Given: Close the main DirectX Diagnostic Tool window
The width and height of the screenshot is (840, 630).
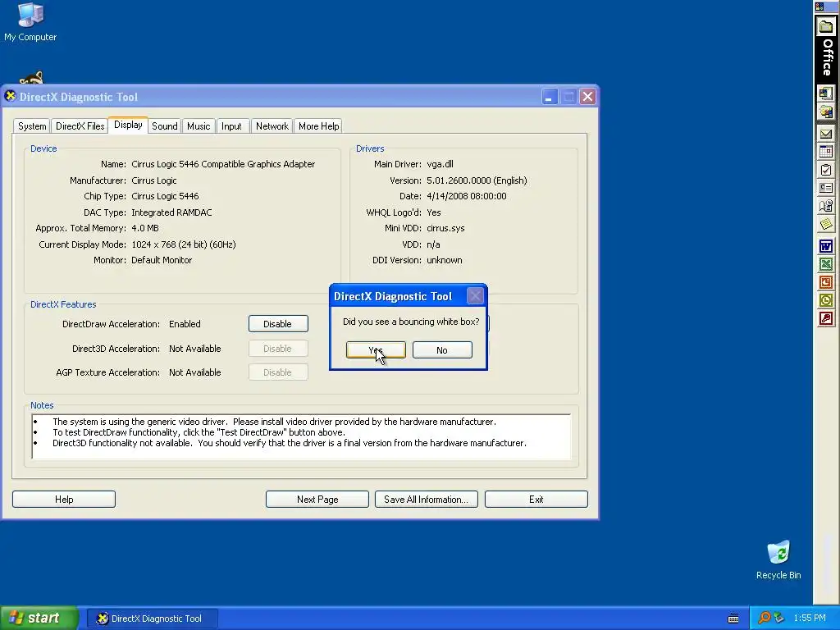Looking at the screenshot, I should coord(587,97).
